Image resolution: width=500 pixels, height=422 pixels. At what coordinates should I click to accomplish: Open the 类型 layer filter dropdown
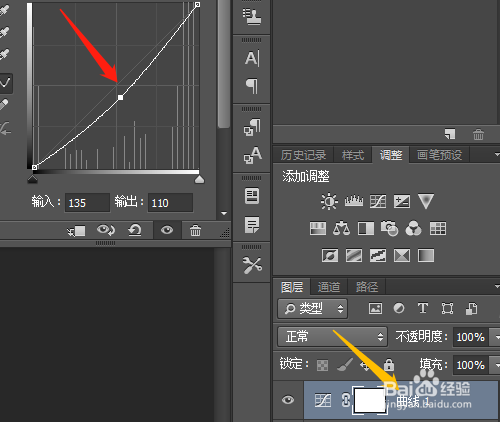[x=312, y=309]
